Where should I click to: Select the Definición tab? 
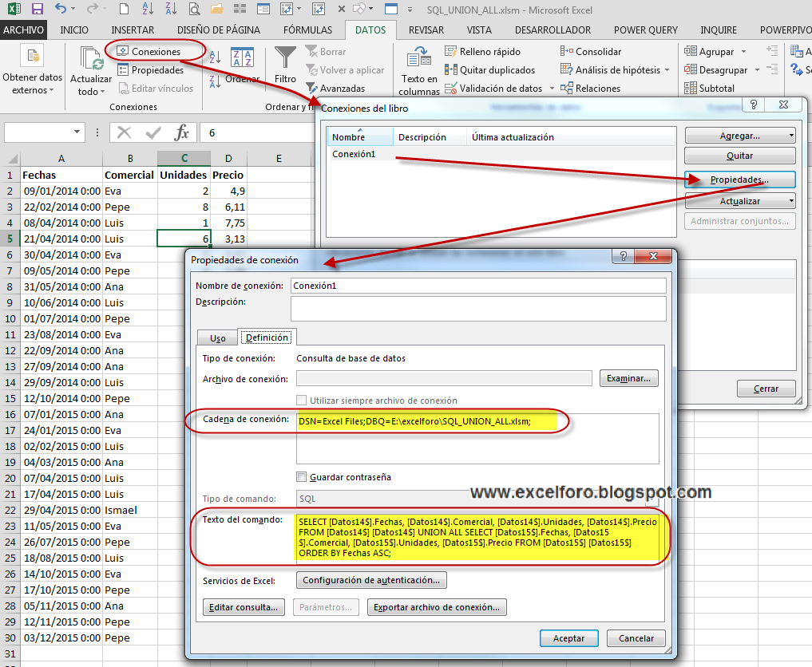point(267,337)
